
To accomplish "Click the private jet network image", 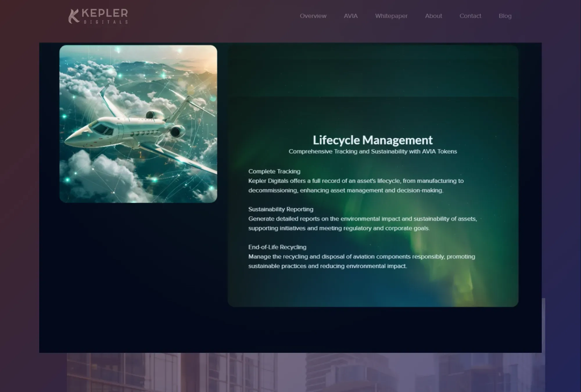I will (138, 124).
